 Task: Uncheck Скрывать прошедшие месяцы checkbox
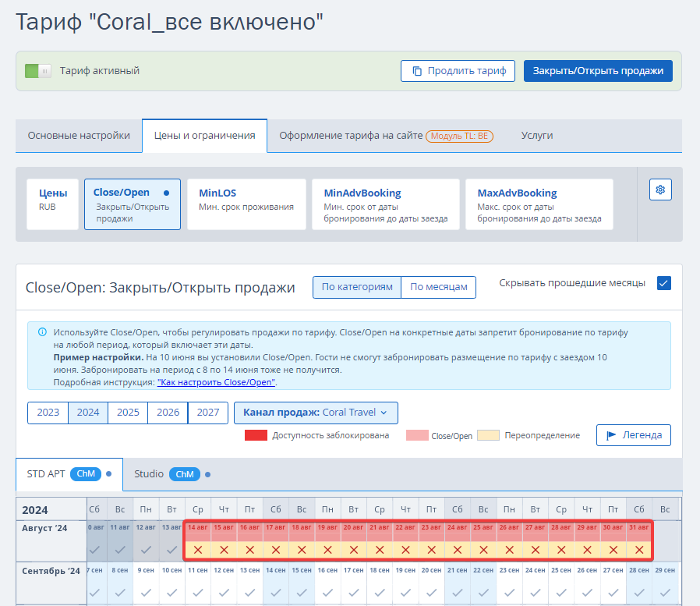click(664, 283)
